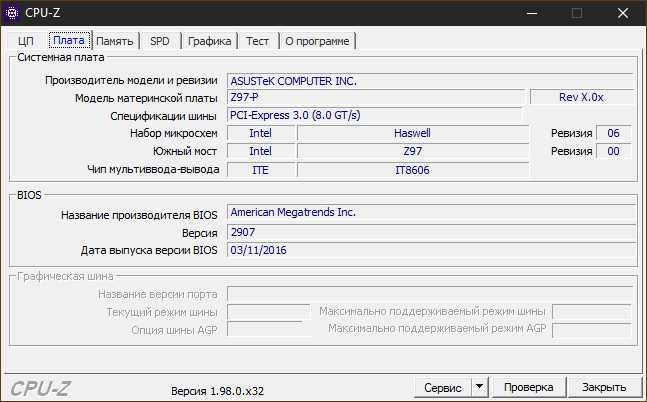The height and width of the screenshot is (402, 647).
Task: Open the Память tab
Action: pos(115,41)
